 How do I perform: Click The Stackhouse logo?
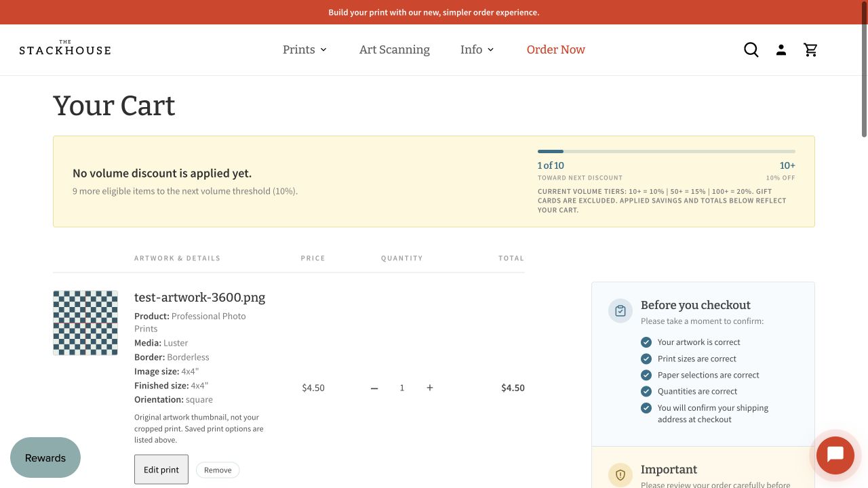[65, 47]
